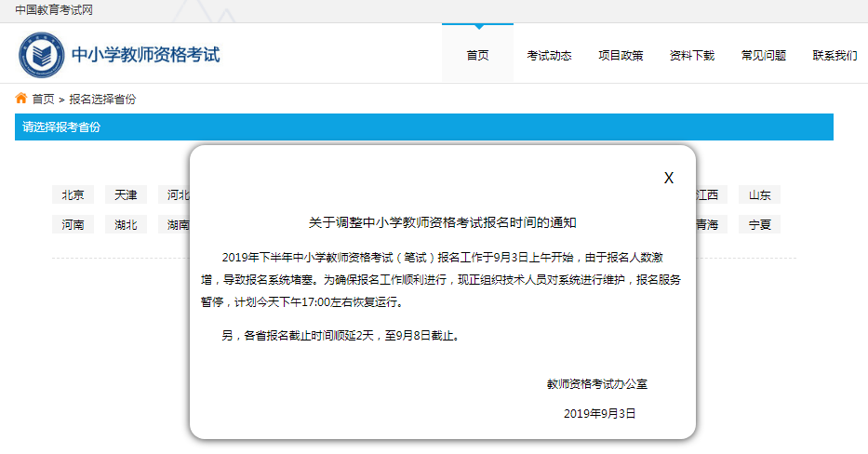Click the date 2019年9月3日 in the notice

[599, 414]
